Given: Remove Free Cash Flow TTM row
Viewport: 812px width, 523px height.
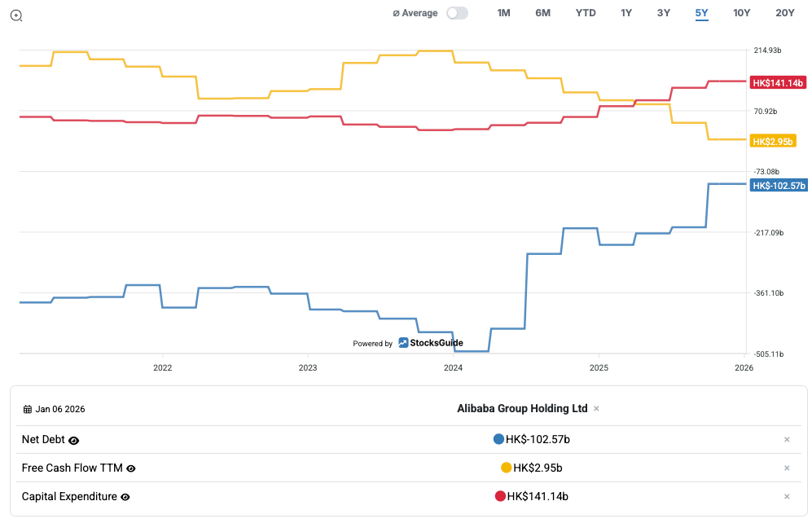Looking at the screenshot, I should click(x=787, y=468).
